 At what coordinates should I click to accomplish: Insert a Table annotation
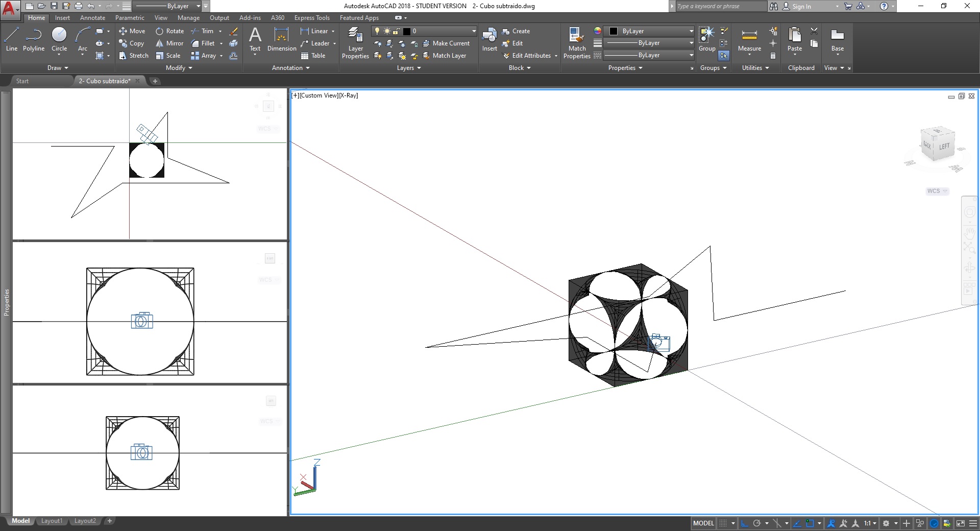click(x=313, y=56)
